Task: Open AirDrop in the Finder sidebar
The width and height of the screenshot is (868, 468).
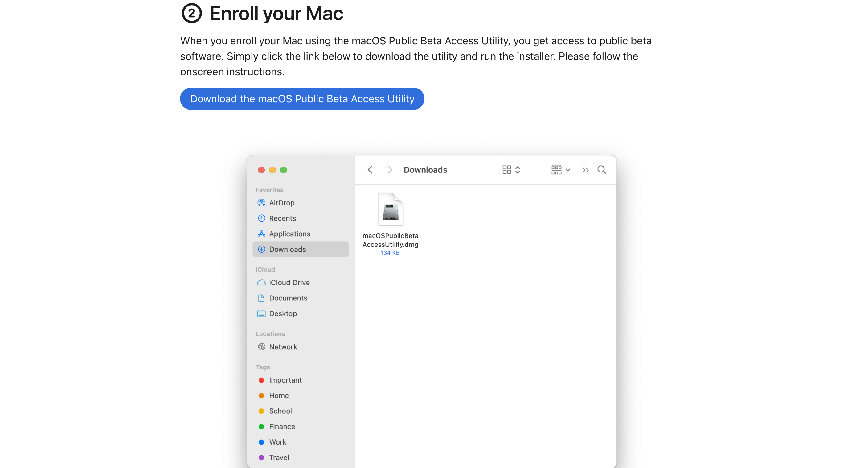Action: (x=301, y=203)
